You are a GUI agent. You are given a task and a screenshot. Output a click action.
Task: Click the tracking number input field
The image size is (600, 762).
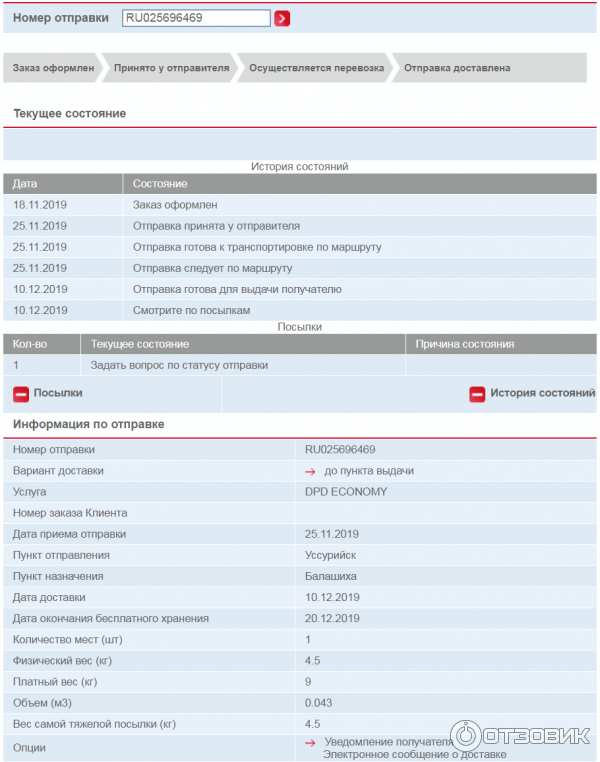pyautogui.click(x=196, y=18)
